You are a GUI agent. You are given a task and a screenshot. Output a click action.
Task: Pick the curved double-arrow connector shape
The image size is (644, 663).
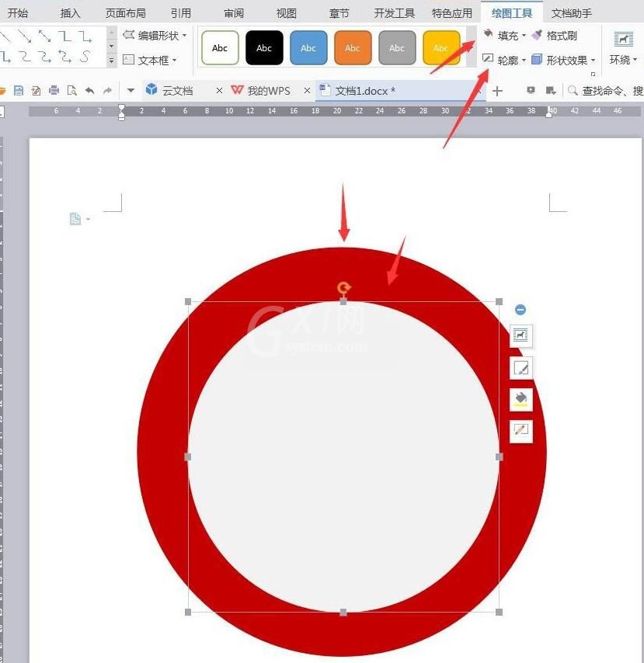pyautogui.click(x=64, y=56)
